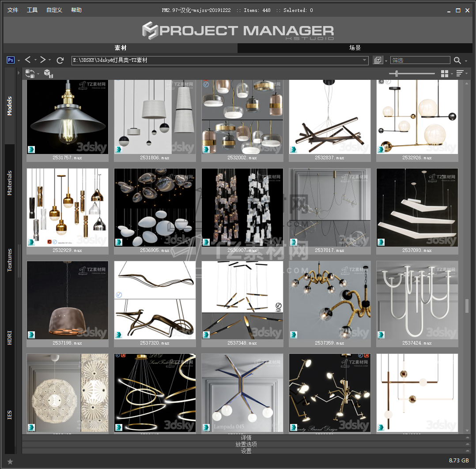The height and width of the screenshot is (469, 476).
Task: Open the search options dropdown arrow
Action: click(x=466, y=61)
